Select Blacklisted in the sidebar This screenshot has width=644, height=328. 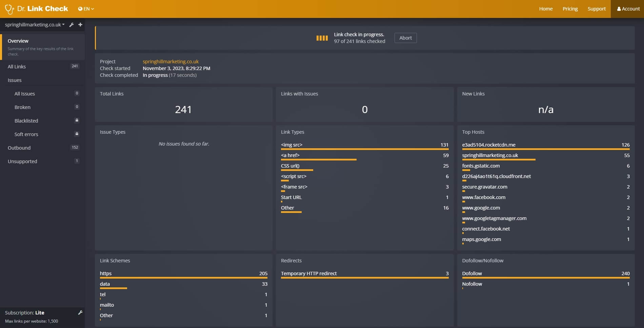click(26, 121)
